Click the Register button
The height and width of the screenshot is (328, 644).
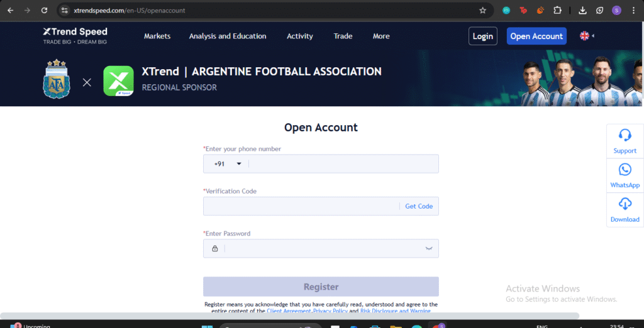click(321, 287)
